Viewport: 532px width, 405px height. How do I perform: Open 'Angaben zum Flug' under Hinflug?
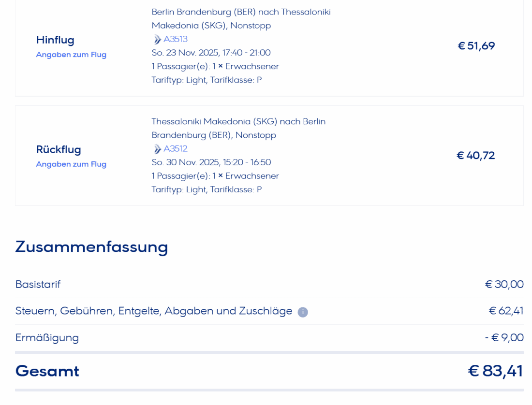tap(71, 55)
